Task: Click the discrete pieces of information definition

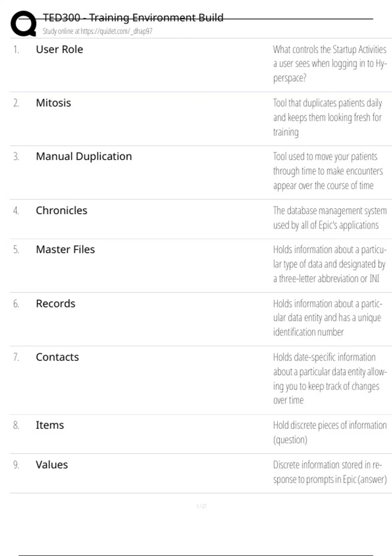Action: [x=329, y=432]
